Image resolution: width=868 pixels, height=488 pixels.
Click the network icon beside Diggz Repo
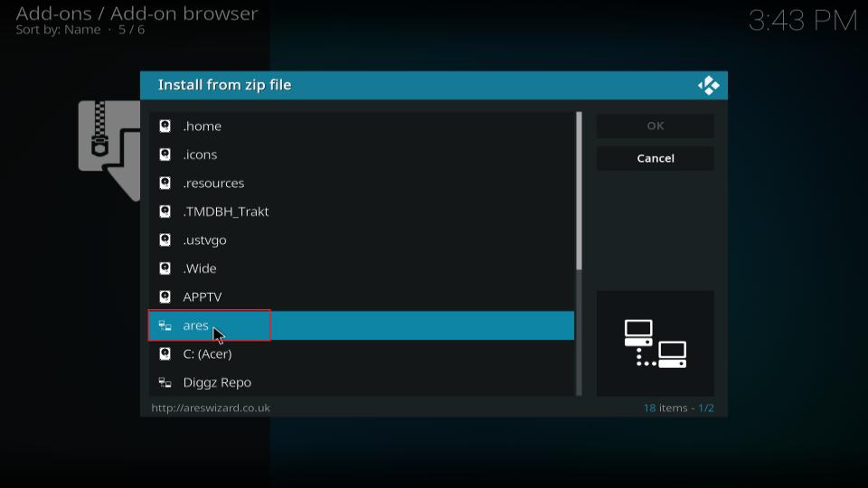click(x=165, y=382)
